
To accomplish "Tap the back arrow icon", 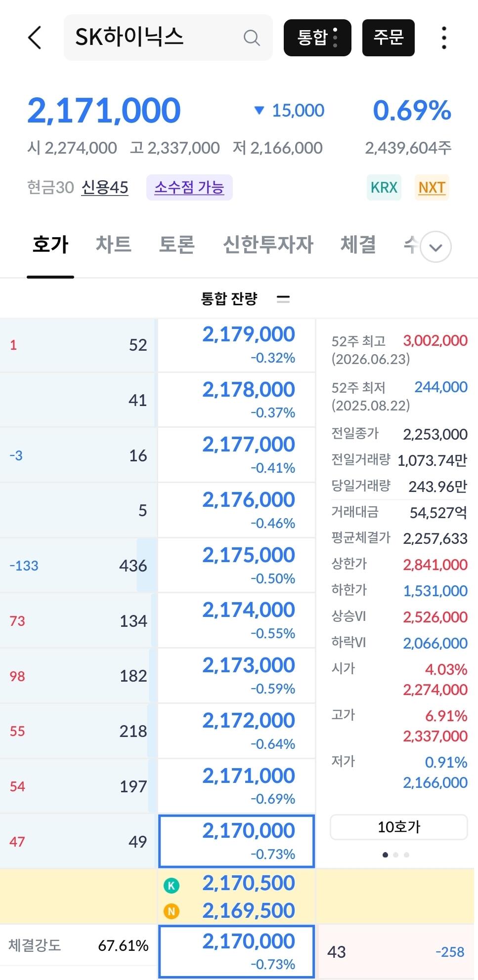I will tap(35, 38).
